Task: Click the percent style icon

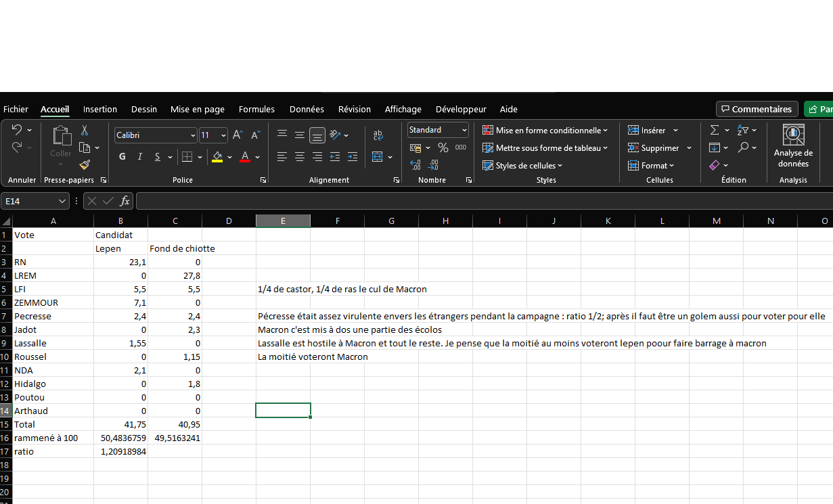Action: [x=443, y=147]
